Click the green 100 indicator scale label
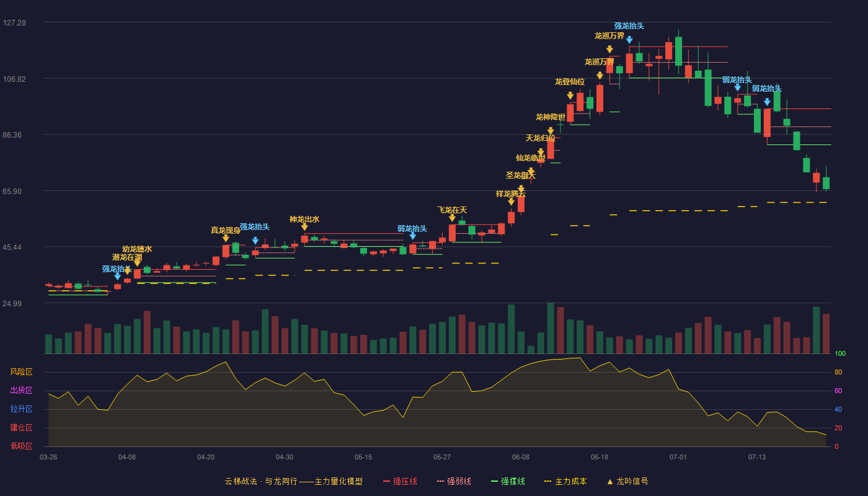Screen dimensions: 868x496 (x=840, y=353)
